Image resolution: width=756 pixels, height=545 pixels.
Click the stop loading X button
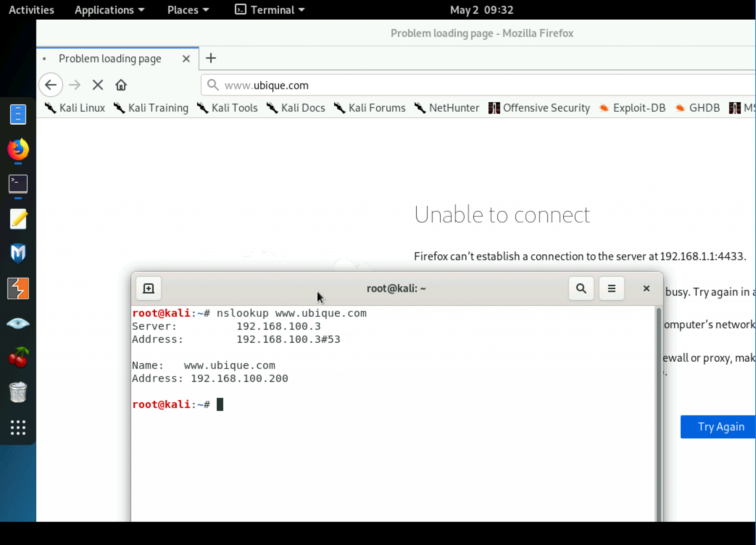tap(97, 85)
